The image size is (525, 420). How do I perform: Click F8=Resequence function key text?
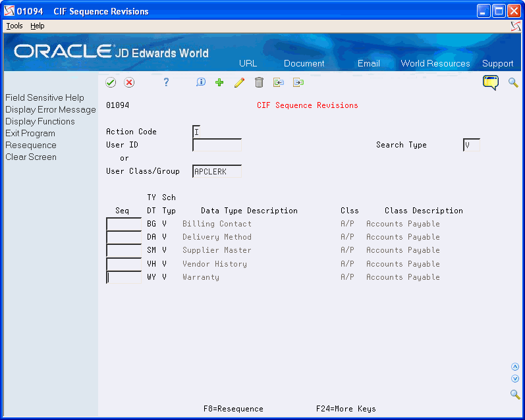coord(233,409)
